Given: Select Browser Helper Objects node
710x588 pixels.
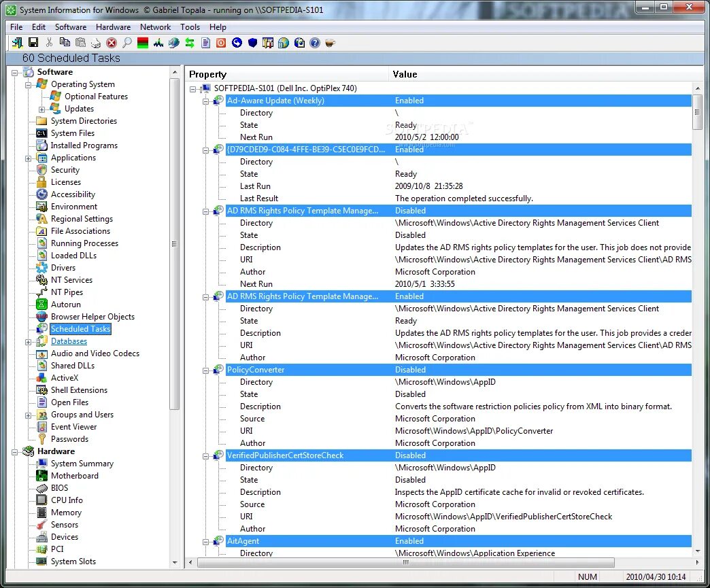Looking at the screenshot, I should tap(92, 316).
